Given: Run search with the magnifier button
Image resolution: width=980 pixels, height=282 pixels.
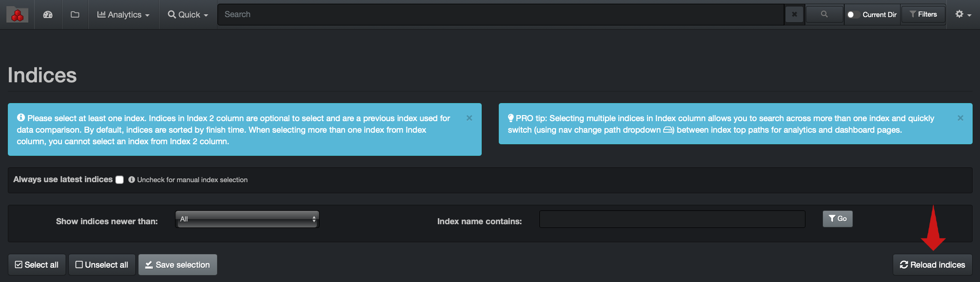Looking at the screenshot, I should point(824,14).
